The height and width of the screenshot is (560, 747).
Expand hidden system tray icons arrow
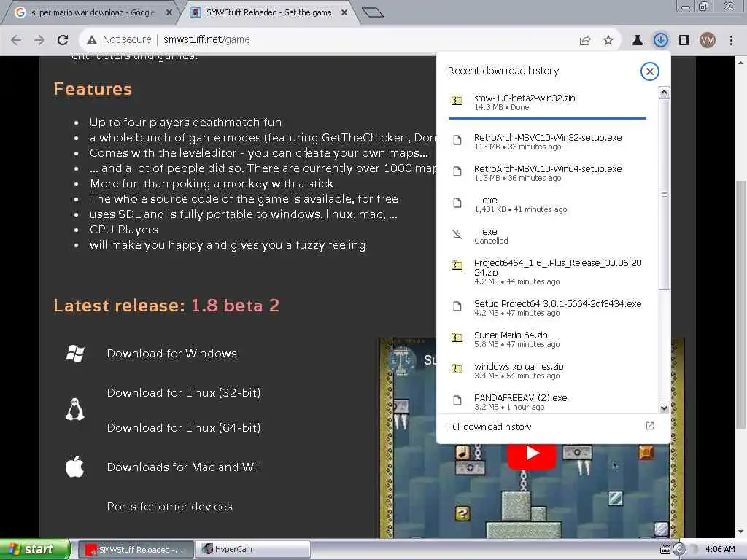click(x=679, y=550)
